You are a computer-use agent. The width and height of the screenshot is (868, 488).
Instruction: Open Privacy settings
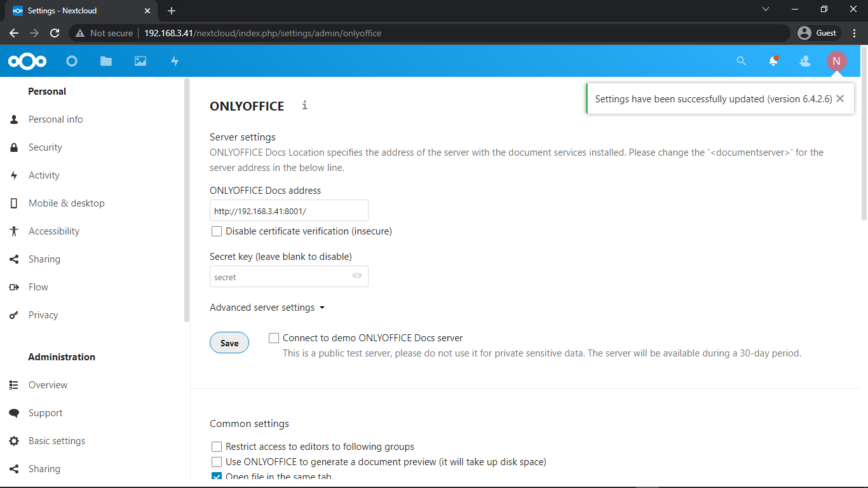pyautogui.click(x=43, y=315)
